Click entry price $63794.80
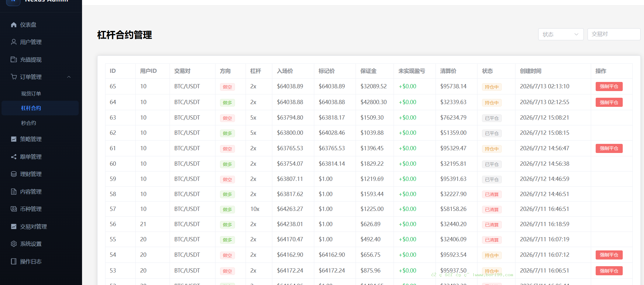 290,117
